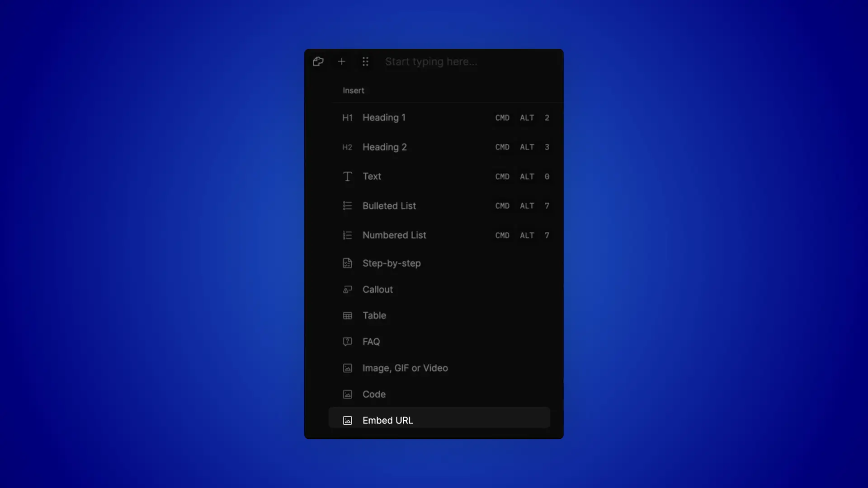Screen dimensions: 868x488
Task: Click the Text block icon
Action: click(x=347, y=176)
